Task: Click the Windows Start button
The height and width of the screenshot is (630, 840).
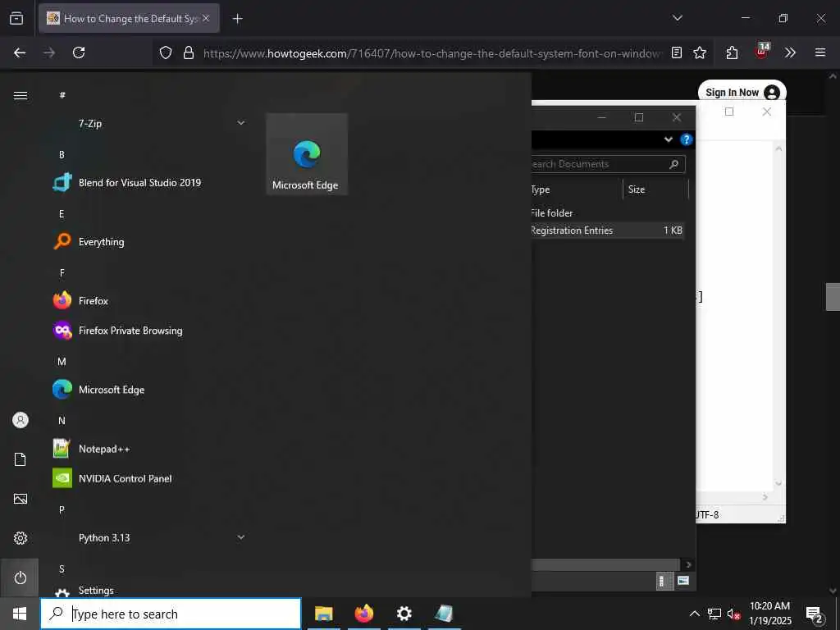Action: [x=20, y=614]
